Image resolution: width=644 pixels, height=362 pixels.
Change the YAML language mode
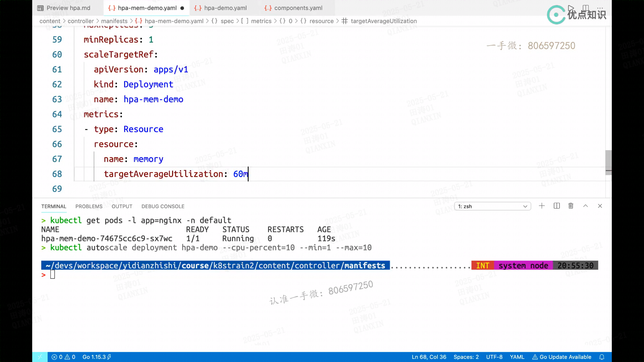517,357
